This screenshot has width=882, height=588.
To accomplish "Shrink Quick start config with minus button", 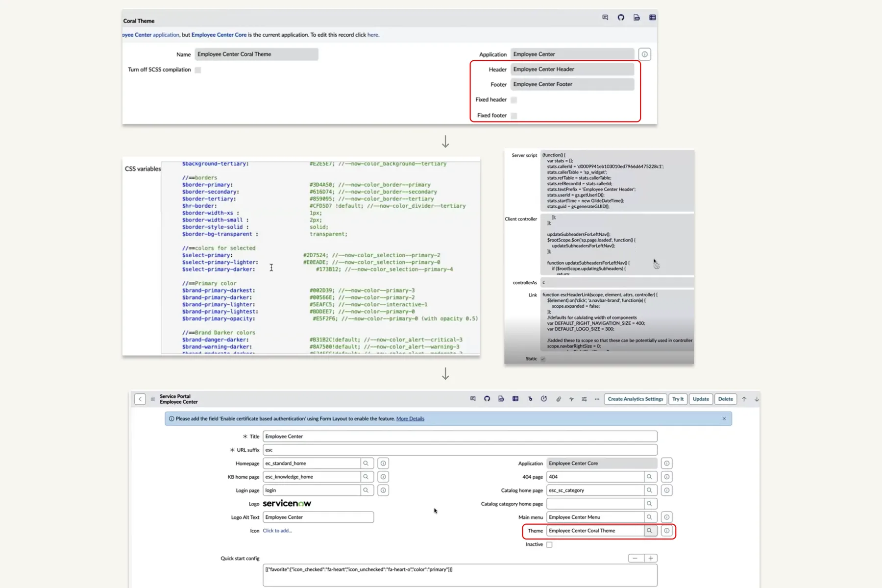I will click(635, 558).
